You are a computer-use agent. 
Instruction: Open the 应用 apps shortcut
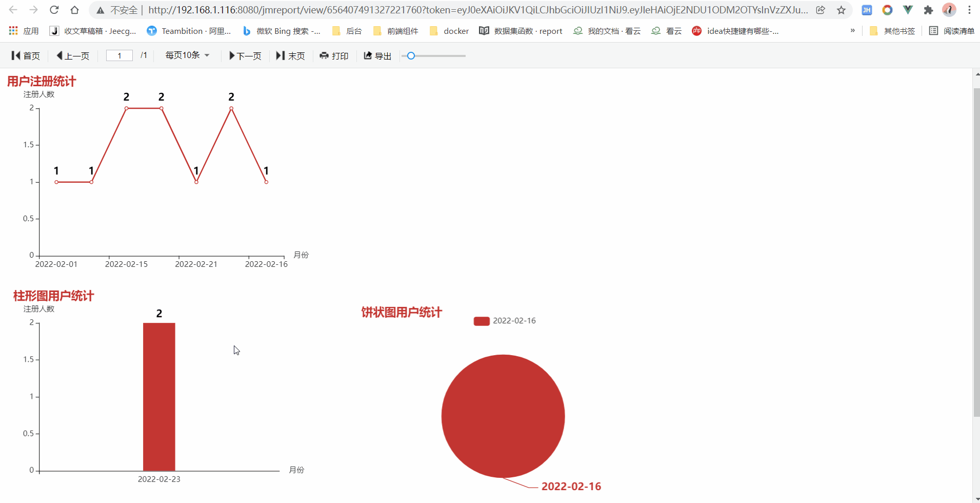click(24, 31)
